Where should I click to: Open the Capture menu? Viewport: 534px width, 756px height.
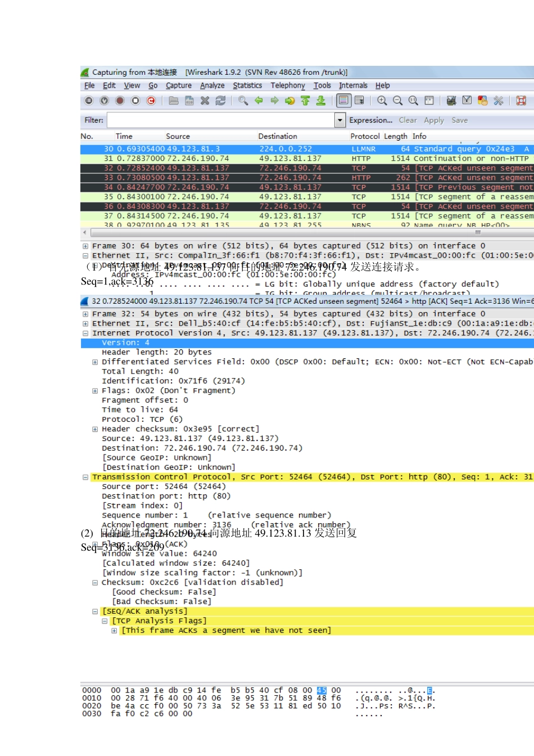[x=179, y=85]
